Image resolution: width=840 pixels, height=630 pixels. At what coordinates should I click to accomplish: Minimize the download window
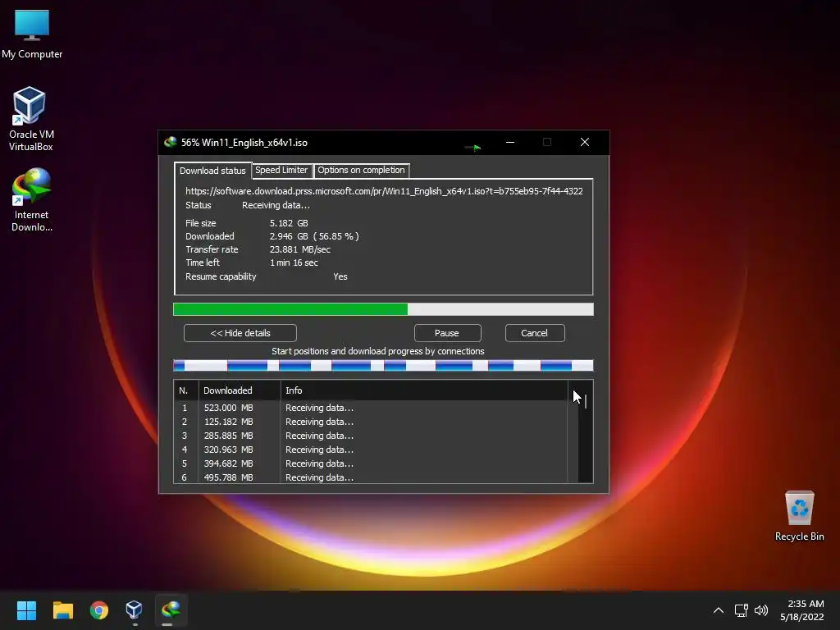[510, 142]
